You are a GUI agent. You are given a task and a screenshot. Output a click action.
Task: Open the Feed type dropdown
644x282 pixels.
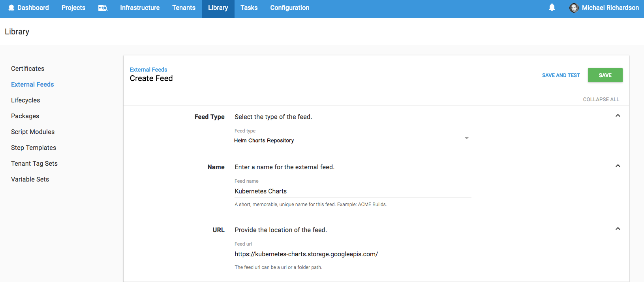(352, 140)
